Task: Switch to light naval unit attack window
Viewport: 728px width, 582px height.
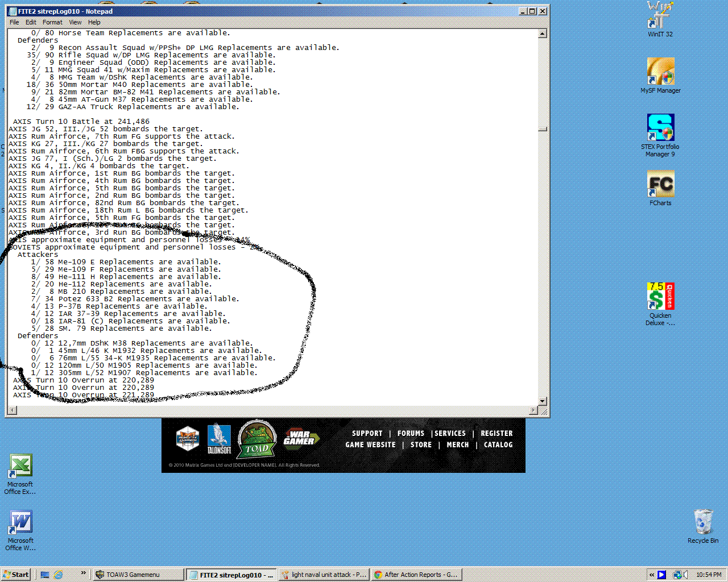Action: click(x=324, y=575)
